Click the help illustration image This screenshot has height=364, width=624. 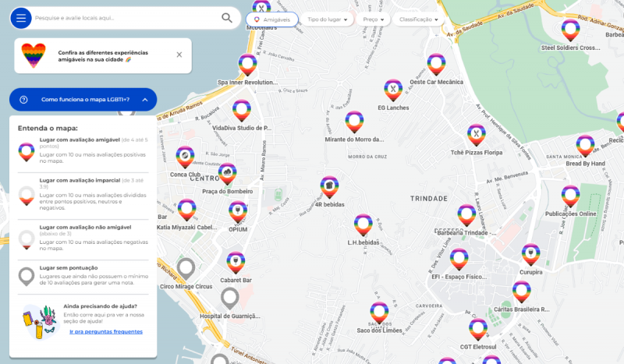click(x=40, y=322)
